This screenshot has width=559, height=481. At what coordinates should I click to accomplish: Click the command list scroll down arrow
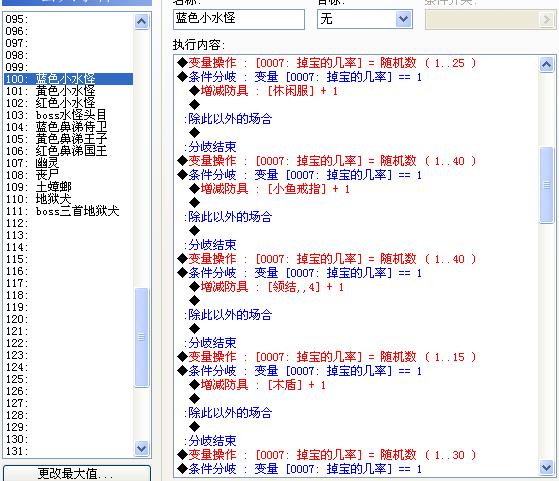(x=547, y=467)
